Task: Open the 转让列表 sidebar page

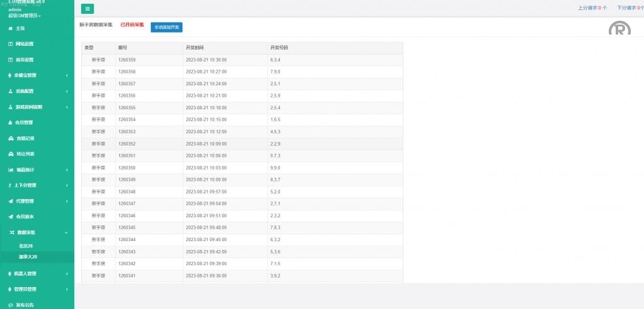Action: tap(25, 154)
